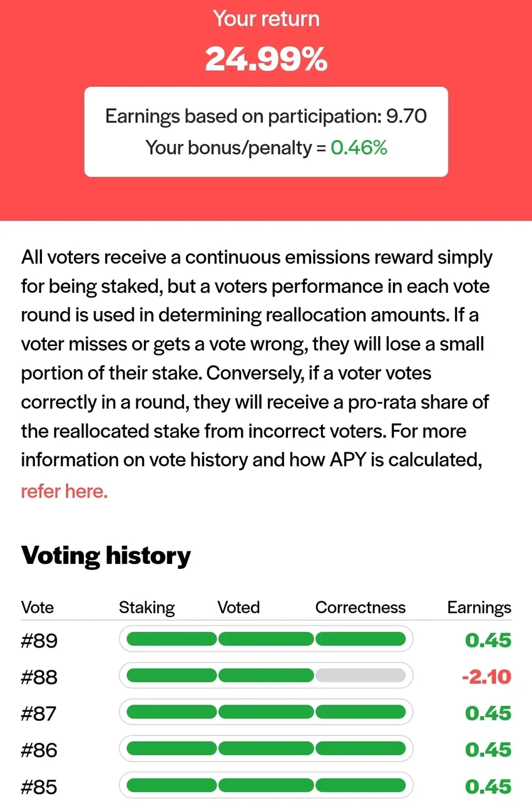This screenshot has height=801, width=532.
Task: Click the Voted column header
Action: (x=238, y=608)
